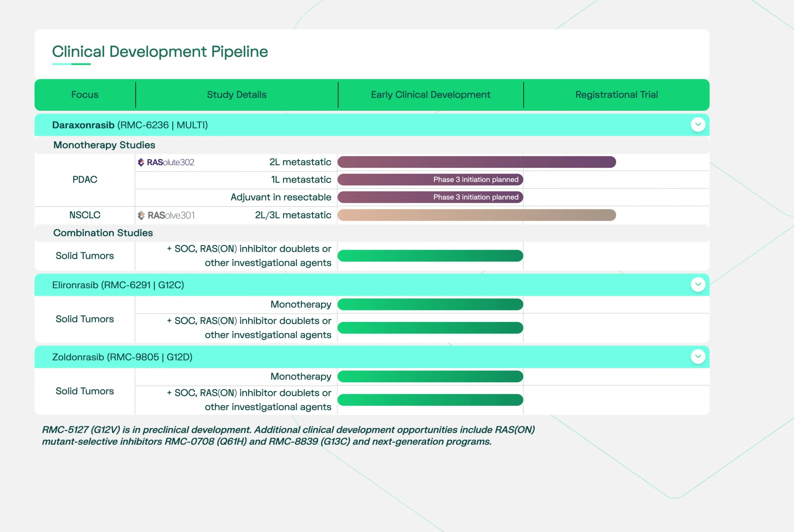The image size is (794, 532).
Task: Switch to the Early Clinical Development column
Action: coord(430,94)
